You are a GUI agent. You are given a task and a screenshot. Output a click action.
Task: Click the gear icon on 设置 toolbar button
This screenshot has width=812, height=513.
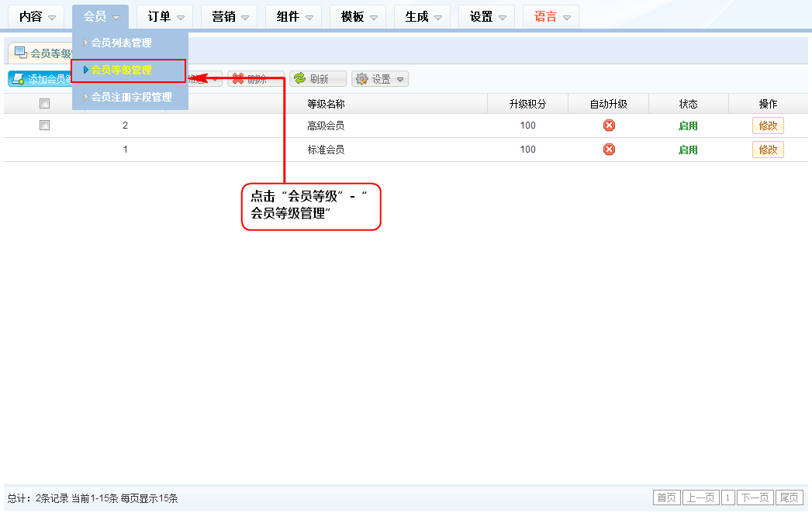pos(361,79)
